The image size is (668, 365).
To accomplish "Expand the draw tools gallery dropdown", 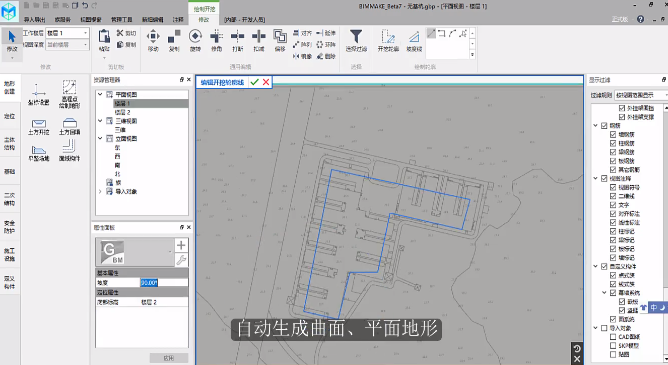I will pyautogui.click(x=472, y=55).
